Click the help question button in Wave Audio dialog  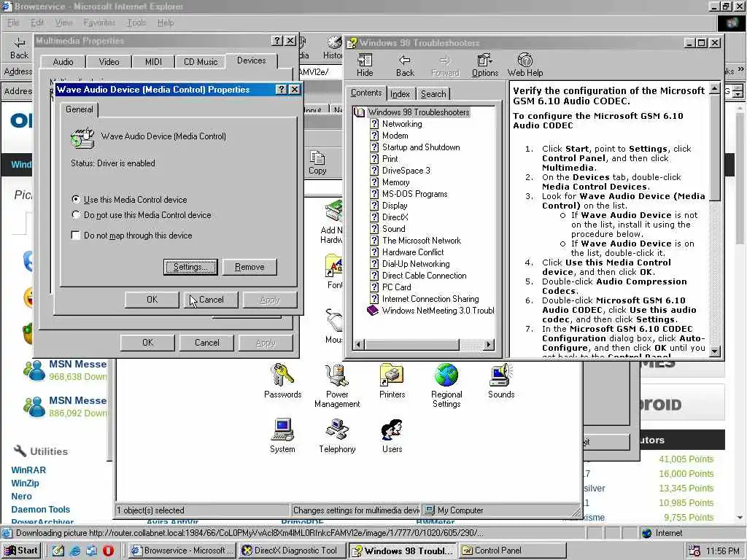coord(282,90)
